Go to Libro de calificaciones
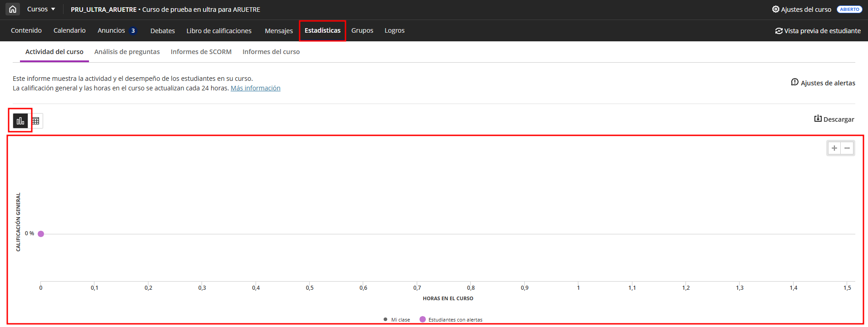The image size is (868, 327). [219, 31]
